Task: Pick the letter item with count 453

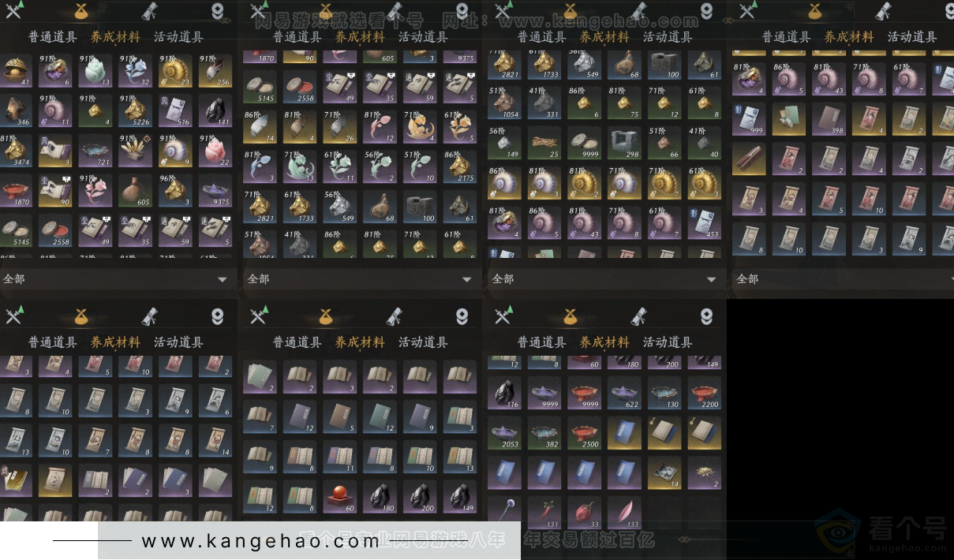Action: tap(705, 222)
